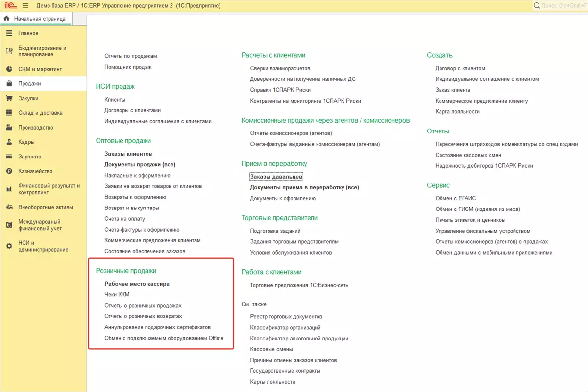Open Договоры с клиентами
The image size is (588, 392).
point(133,110)
